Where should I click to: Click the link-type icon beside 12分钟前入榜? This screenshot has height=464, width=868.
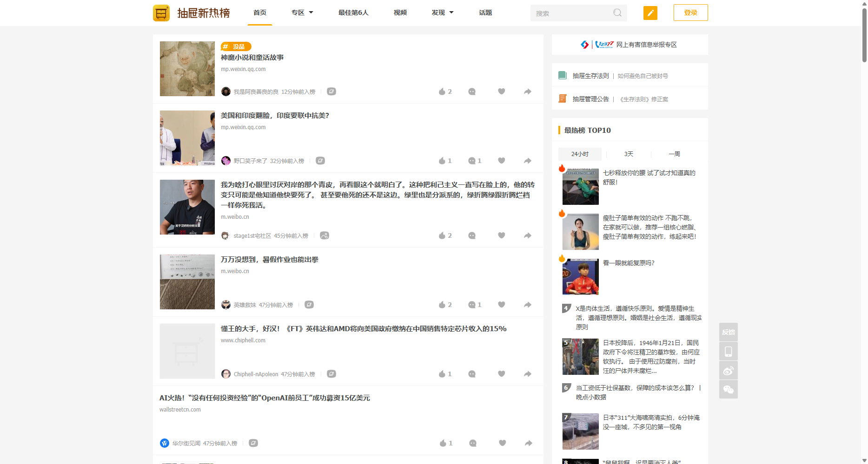coord(331,91)
